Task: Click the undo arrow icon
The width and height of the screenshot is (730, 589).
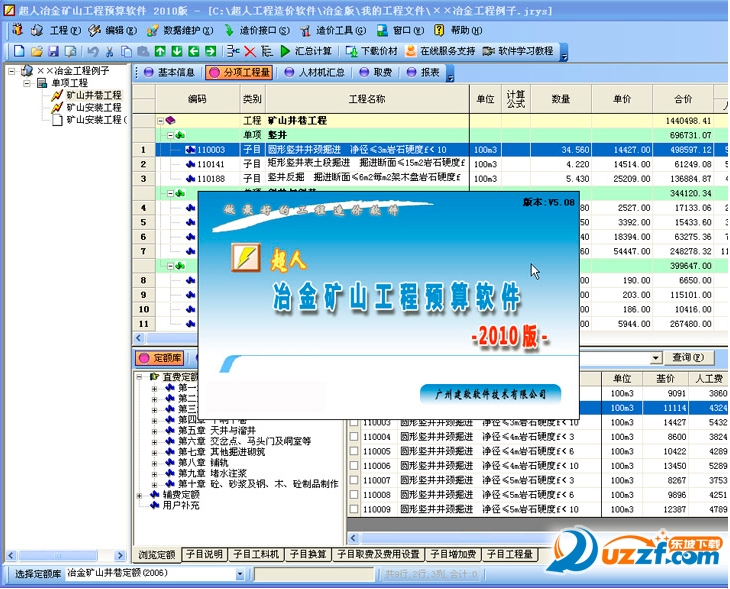Action: tap(93, 51)
